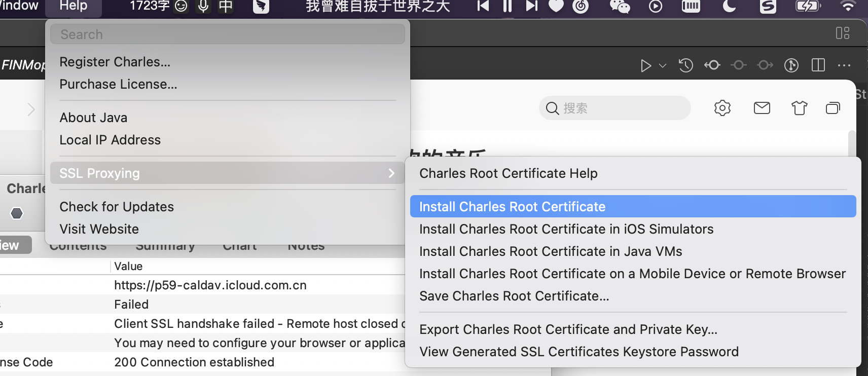Select the https://p59-caldav.icloud.com.cn value
Image resolution: width=868 pixels, height=376 pixels.
point(210,285)
